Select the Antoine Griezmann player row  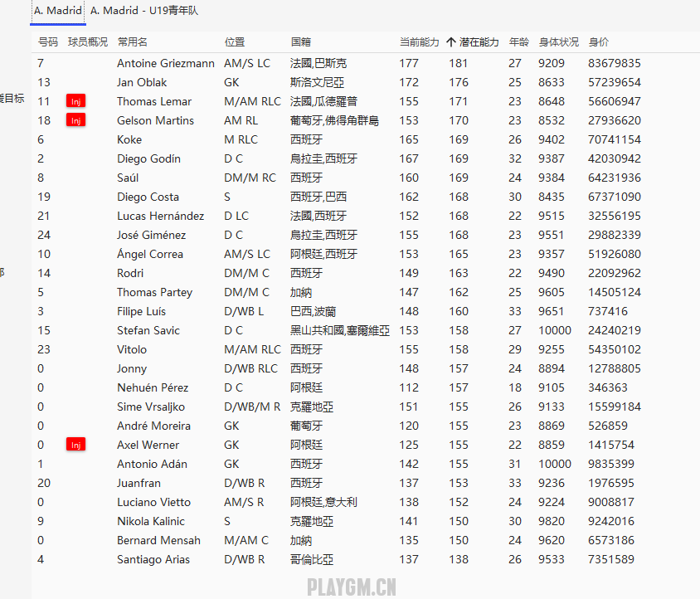(x=165, y=63)
